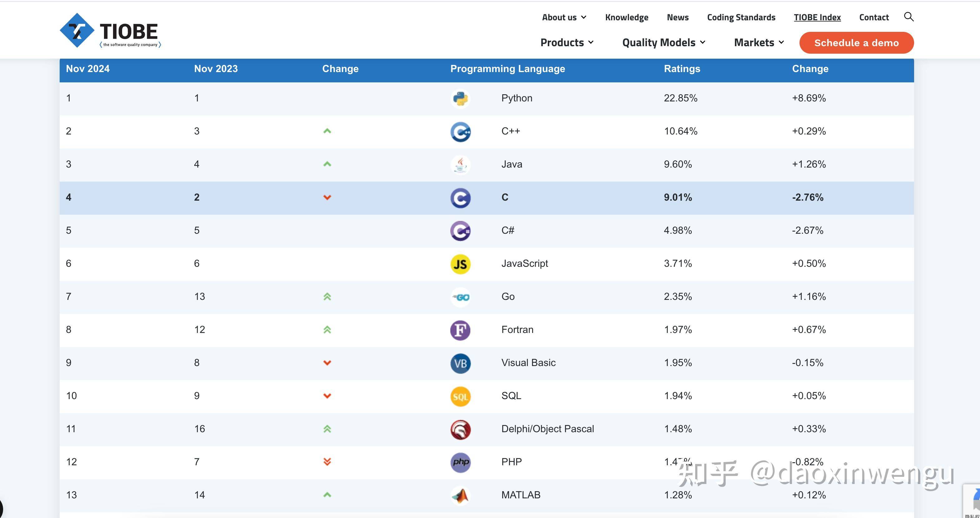Click the SQL logo icon

460,396
